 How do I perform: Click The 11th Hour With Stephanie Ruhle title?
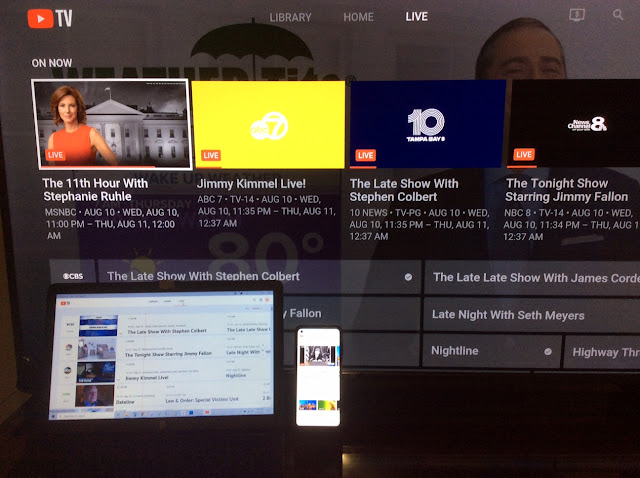click(x=95, y=190)
